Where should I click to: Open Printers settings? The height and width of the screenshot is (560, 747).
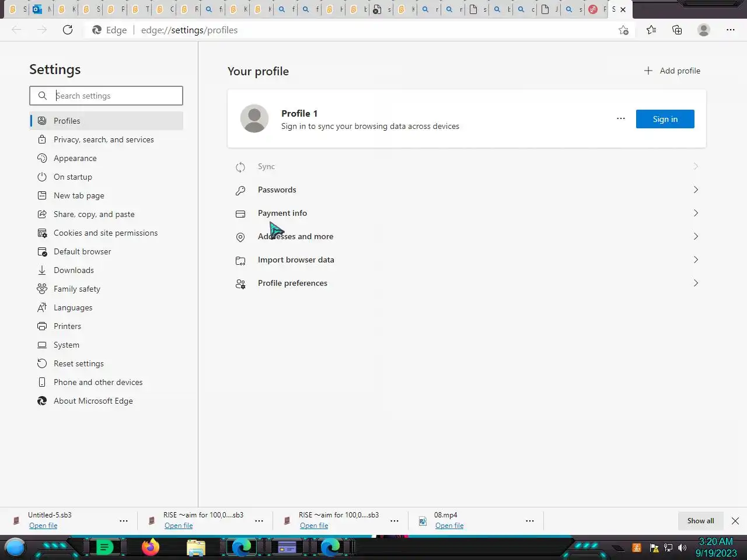click(106, 326)
